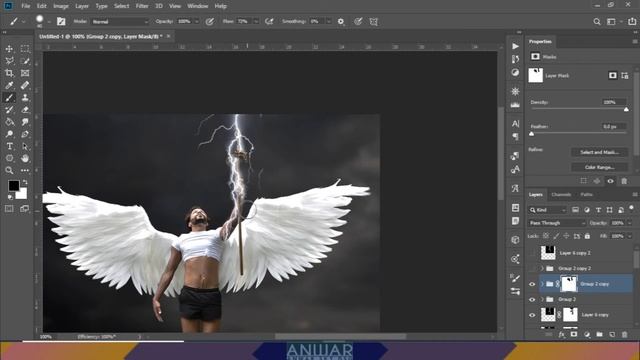Expand the Group 2 copy 2 folder
This screenshot has width=640, height=360.
[x=542, y=269]
